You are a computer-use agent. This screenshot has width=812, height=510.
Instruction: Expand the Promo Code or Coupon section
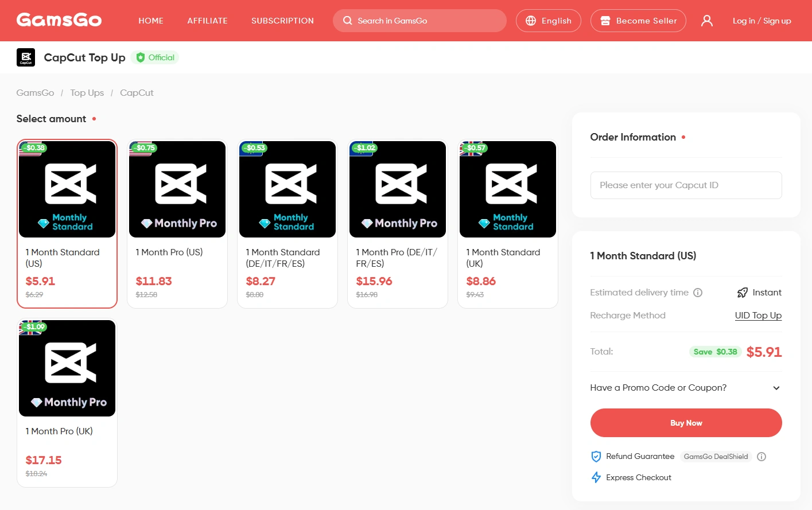tap(686, 388)
